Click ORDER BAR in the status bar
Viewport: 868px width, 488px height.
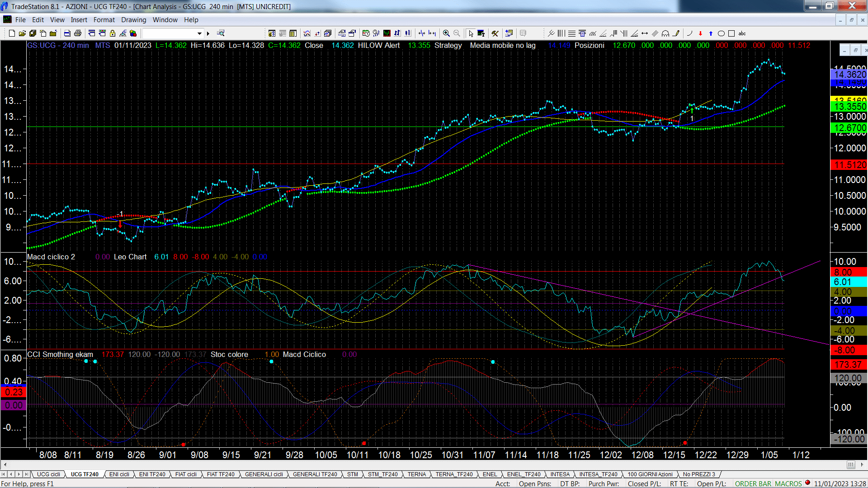tap(753, 484)
